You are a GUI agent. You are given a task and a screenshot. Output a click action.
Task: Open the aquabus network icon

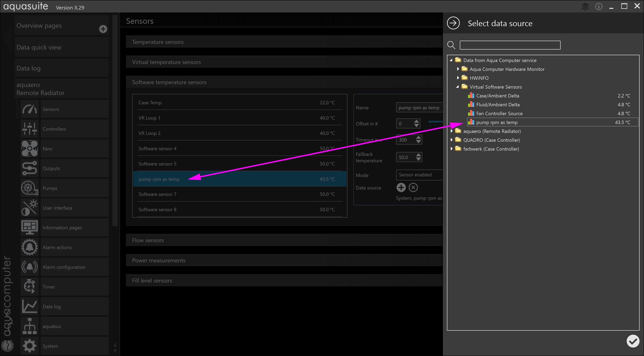[x=30, y=326]
